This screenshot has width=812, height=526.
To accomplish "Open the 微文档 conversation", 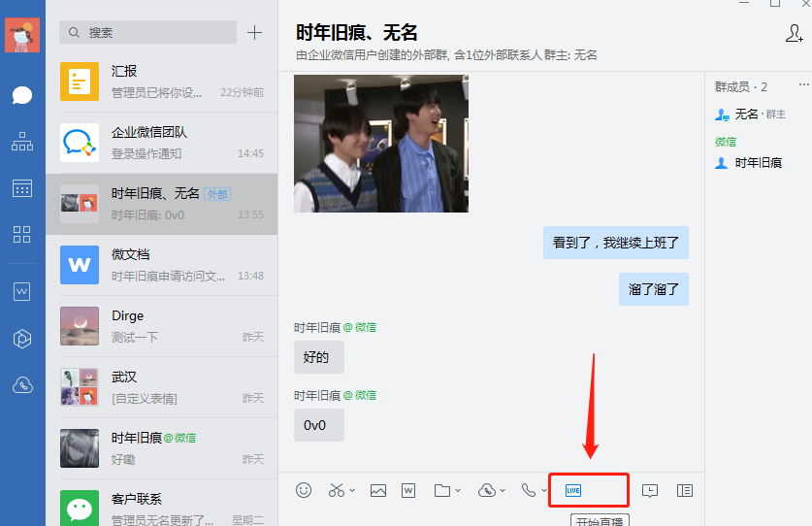I will (x=162, y=265).
